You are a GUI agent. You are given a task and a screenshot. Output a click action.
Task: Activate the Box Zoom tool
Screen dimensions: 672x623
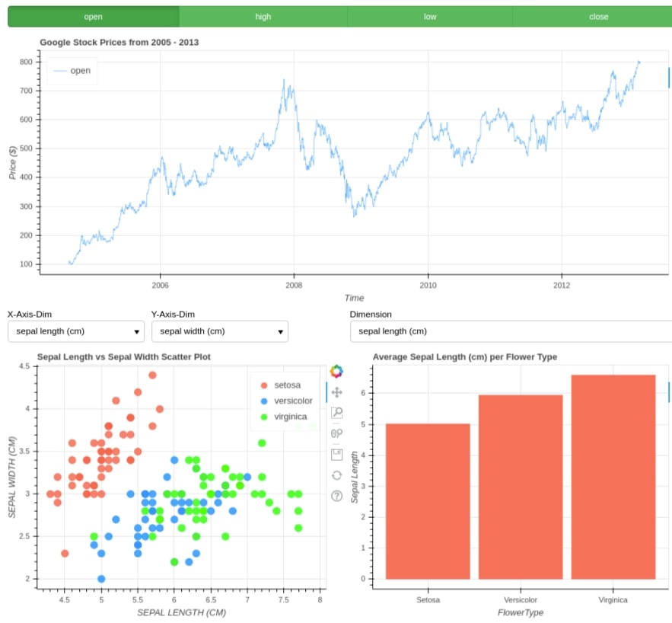[337, 413]
